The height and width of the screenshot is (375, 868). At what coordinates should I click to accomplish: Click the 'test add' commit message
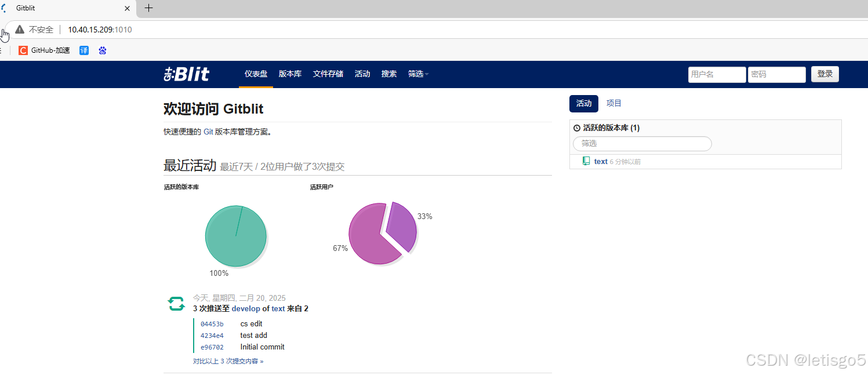click(x=254, y=336)
